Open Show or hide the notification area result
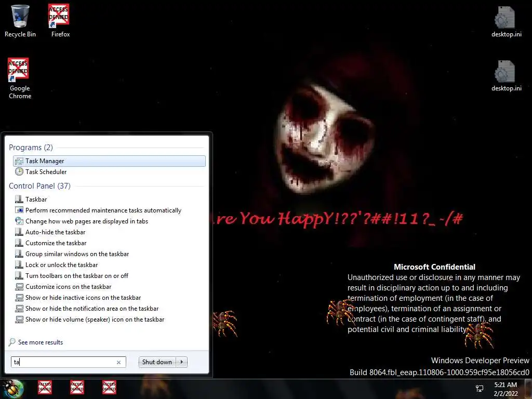The height and width of the screenshot is (399, 532). point(109,308)
